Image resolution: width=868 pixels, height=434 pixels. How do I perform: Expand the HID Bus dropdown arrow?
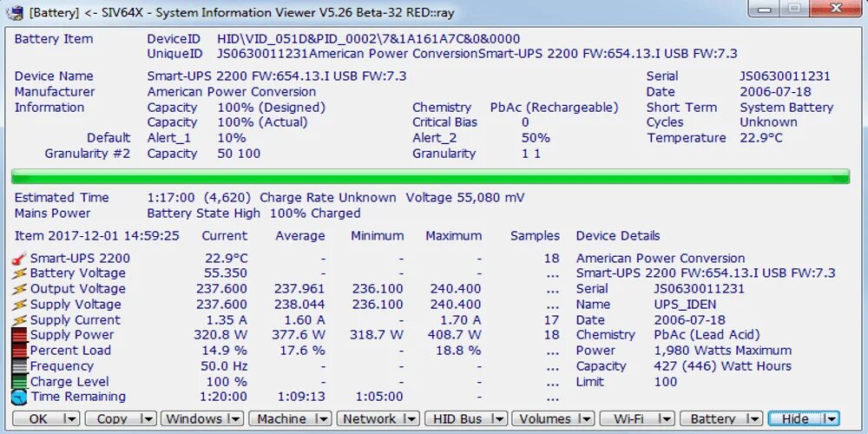(499, 419)
